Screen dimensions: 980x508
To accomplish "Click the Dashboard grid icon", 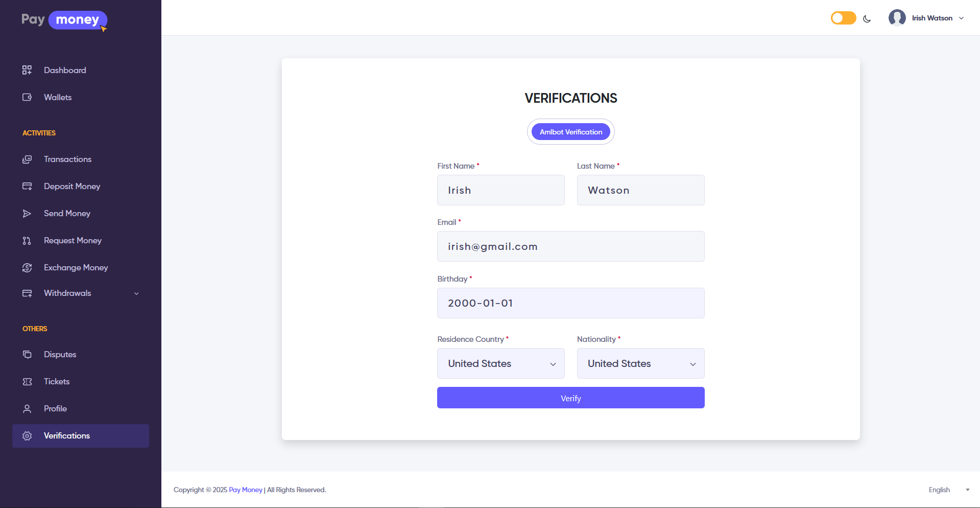I will point(27,70).
